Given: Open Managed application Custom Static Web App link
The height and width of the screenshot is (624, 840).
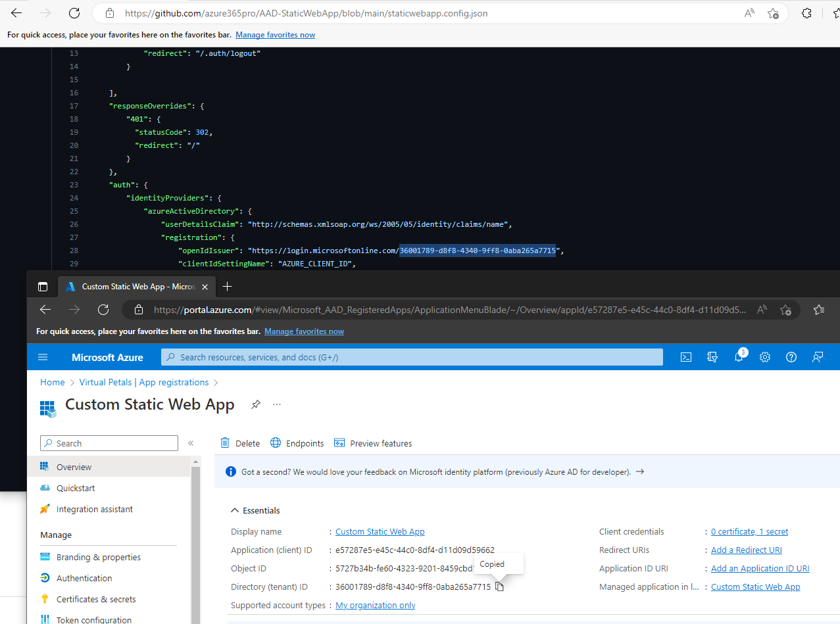Looking at the screenshot, I should click(756, 587).
